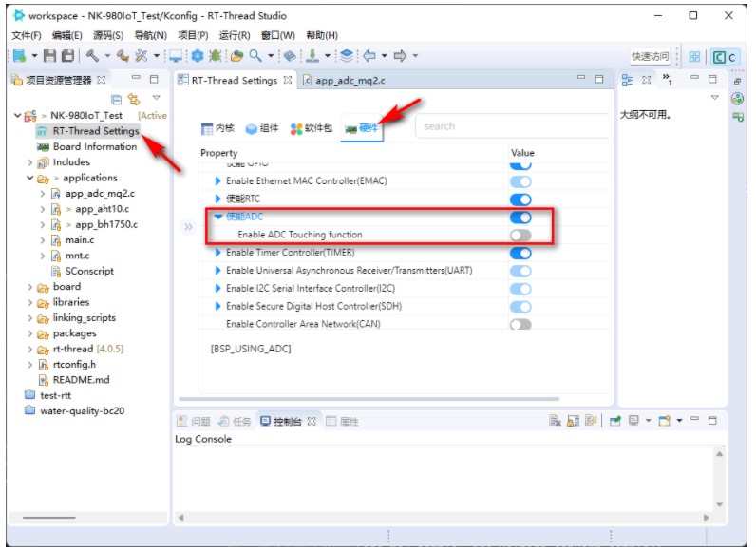Screen dimensions: 756x550
Task: Expand the Enable Timer Controller row
Action: (x=217, y=252)
